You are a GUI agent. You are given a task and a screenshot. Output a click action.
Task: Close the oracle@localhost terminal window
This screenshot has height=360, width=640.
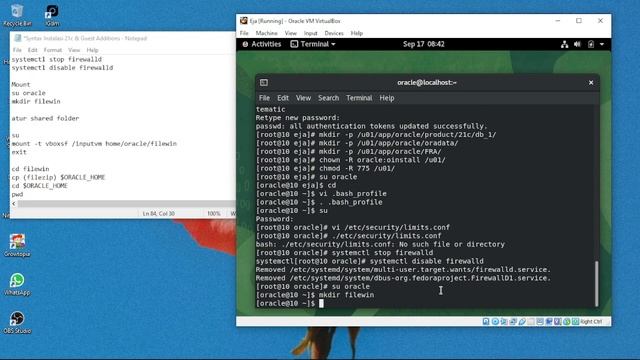[x=591, y=82]
